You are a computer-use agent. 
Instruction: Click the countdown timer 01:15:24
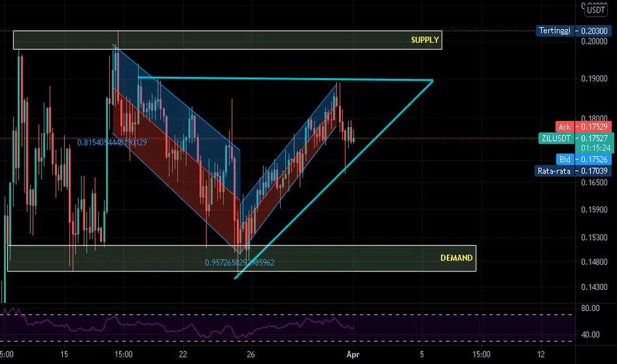tap(595, 148)
